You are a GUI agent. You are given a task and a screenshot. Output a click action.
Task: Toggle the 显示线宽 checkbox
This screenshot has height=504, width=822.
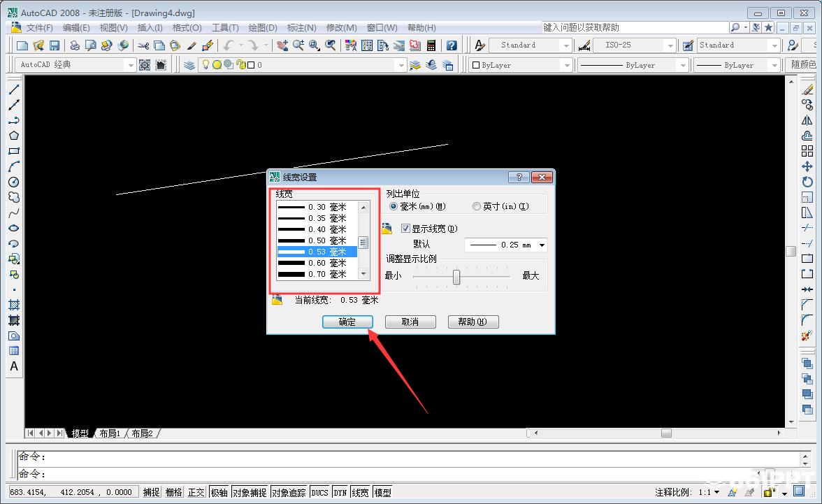[x=405, y=228]
